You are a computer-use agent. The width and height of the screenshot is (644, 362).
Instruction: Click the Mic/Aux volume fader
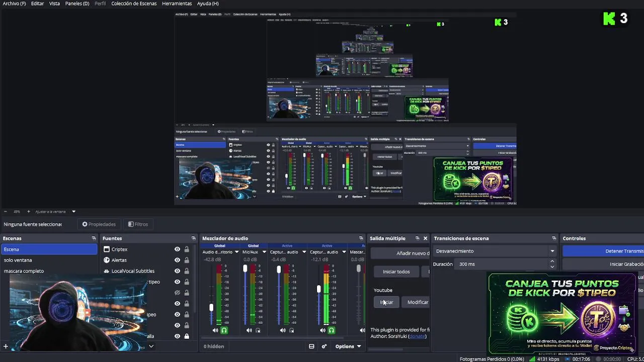click(245, 269)
